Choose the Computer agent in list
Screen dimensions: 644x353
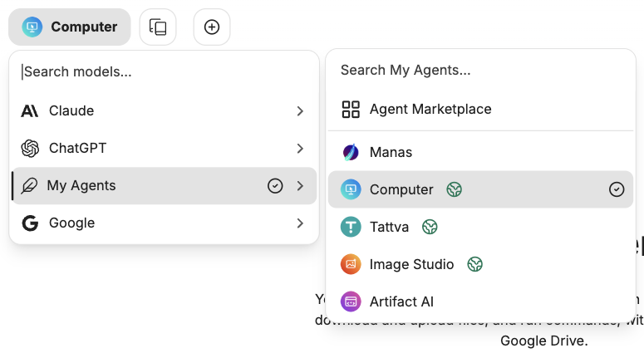pyautogui.click(x=480, y=189)
